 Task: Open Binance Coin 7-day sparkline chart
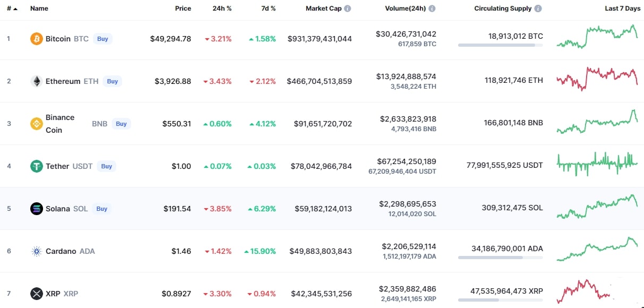tap(597, 122)
